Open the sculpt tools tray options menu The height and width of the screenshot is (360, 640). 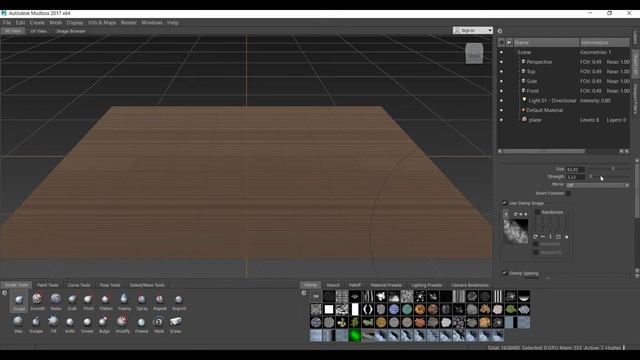4,293
